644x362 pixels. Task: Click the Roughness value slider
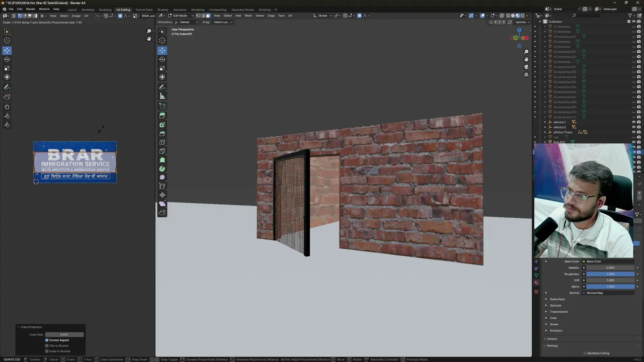click(x=610, y=274)
